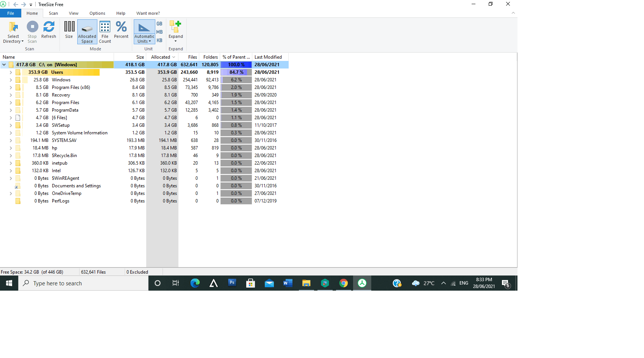Open File Explorer from the taskbar
Viewport: 644px width, 358px height.
point(306,283)
